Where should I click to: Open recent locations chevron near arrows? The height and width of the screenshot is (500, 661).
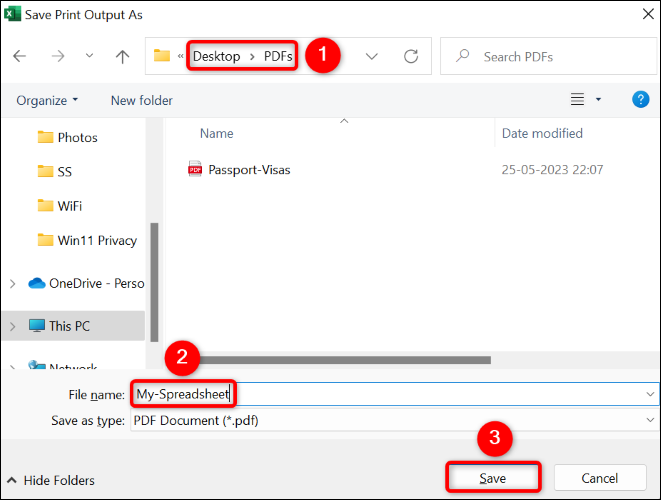89,55
